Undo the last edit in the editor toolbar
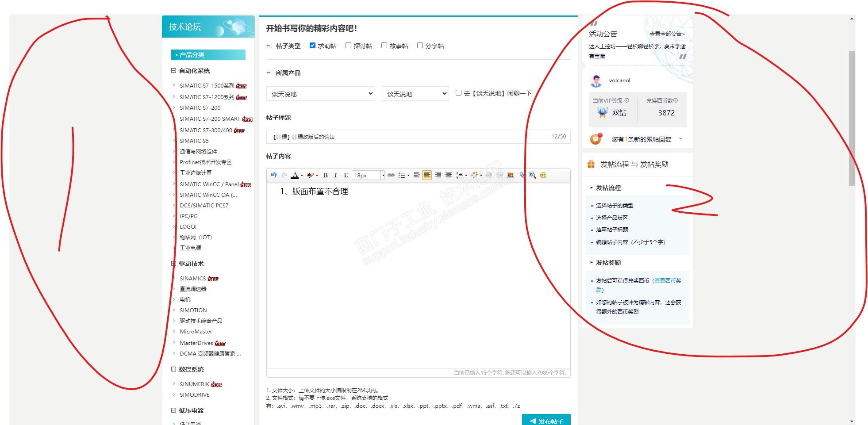The image size is (868, 425). 273,175
